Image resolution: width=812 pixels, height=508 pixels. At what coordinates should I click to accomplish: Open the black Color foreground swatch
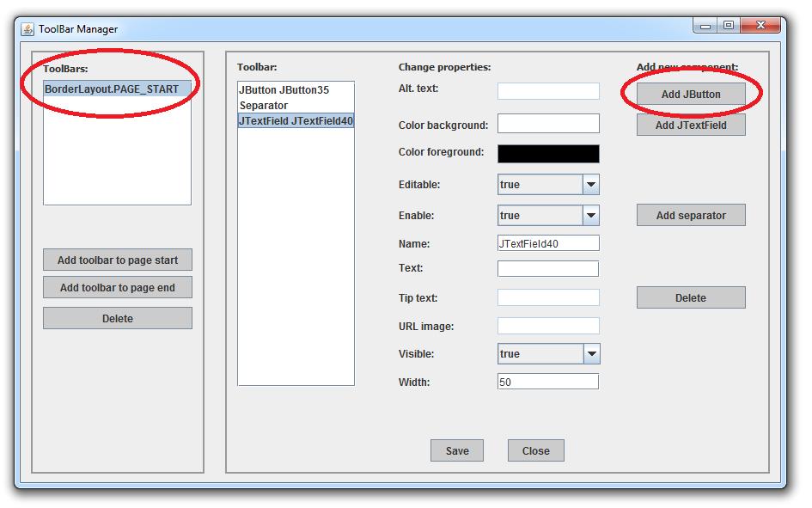point(548,154)
